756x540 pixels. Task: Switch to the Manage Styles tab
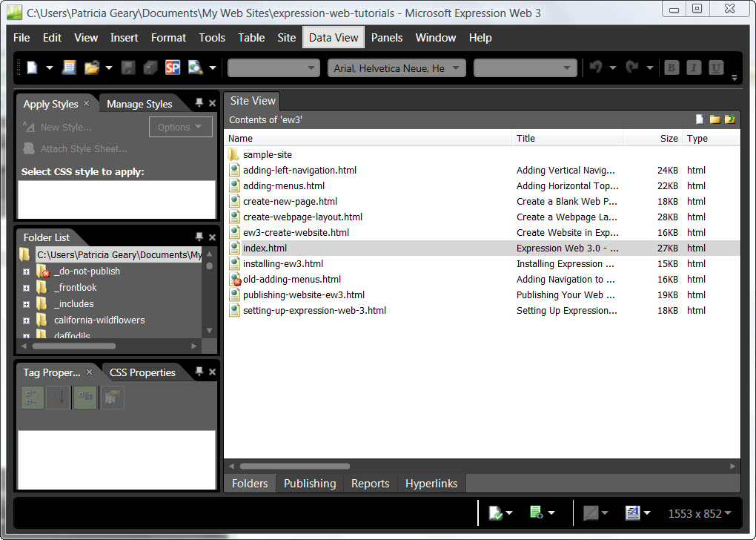point(139,104)
